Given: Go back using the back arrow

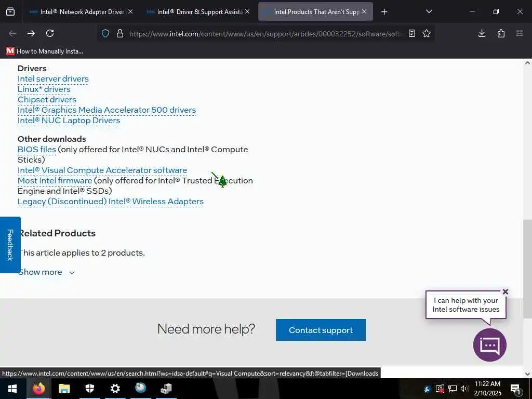Looking at the screenshot, I should point(12,33).
